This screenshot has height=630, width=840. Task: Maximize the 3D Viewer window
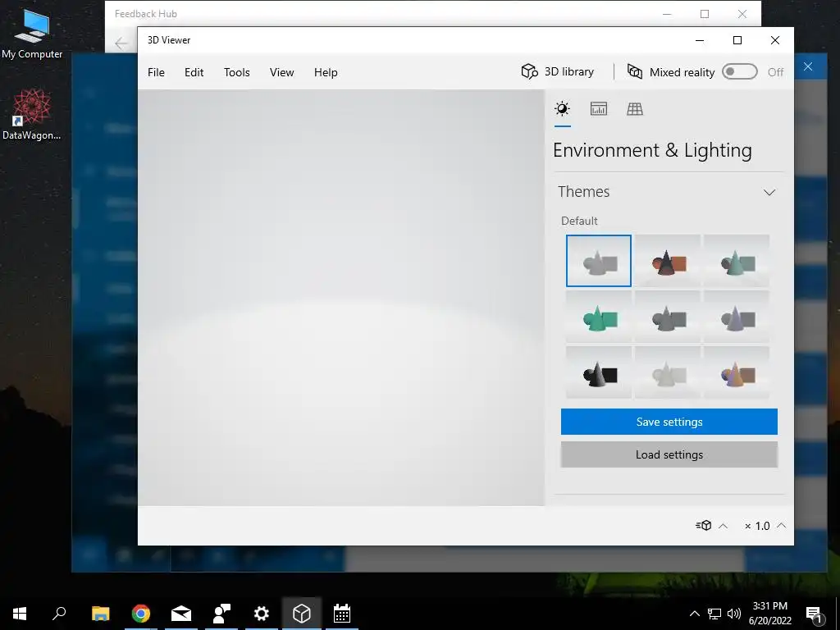pyautogui.click(x=737, y=40)
